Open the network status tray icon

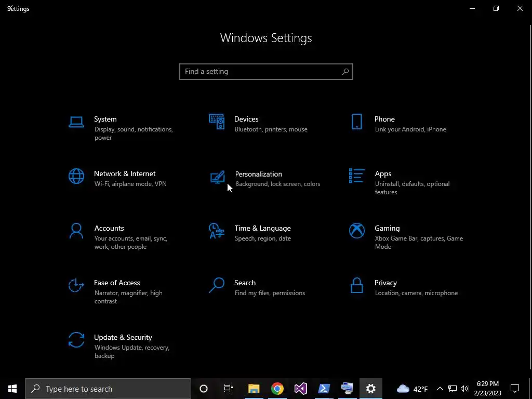tap(453, 389)
